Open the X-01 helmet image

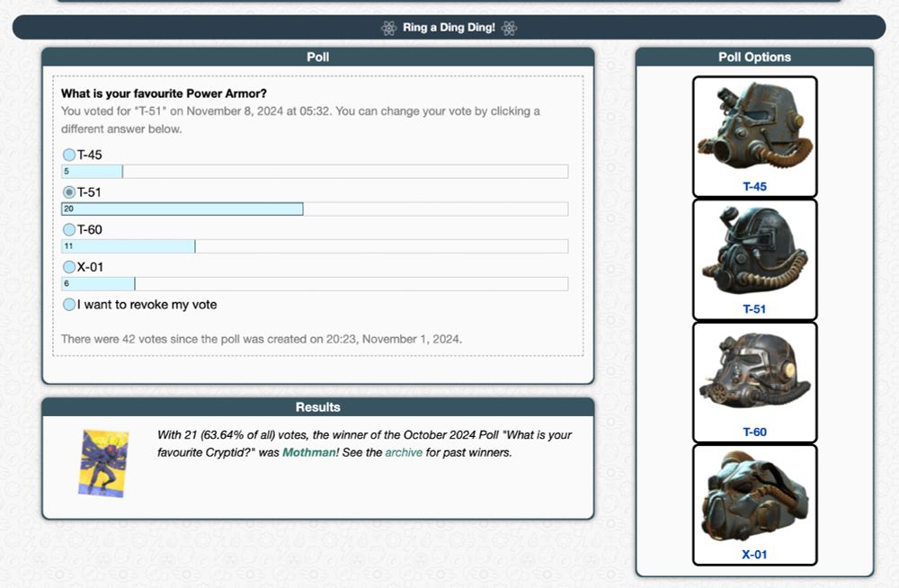pyautogui.click(x=754, y=497)
